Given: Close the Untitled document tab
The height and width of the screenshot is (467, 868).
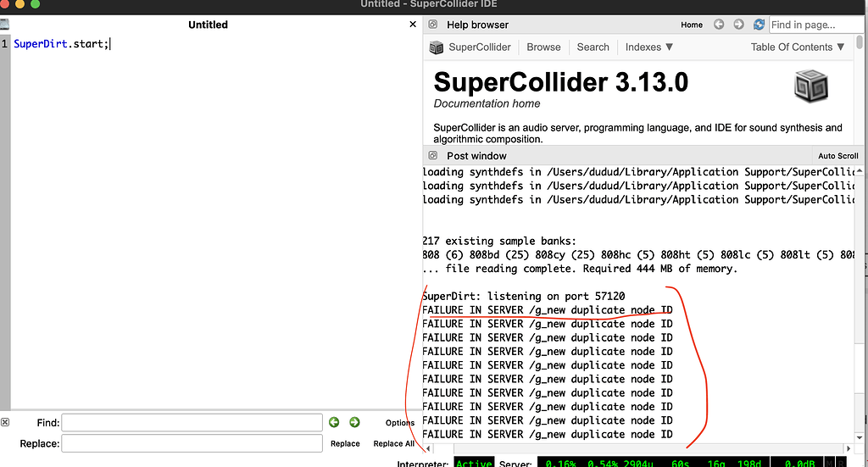Looking at the screenshot, I should [x=413, y=25].
